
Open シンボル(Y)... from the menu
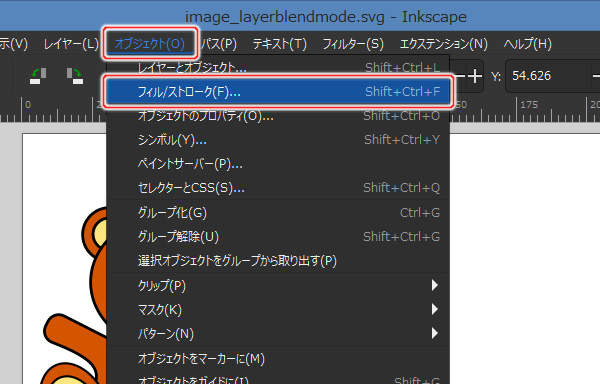click(278, 140)
